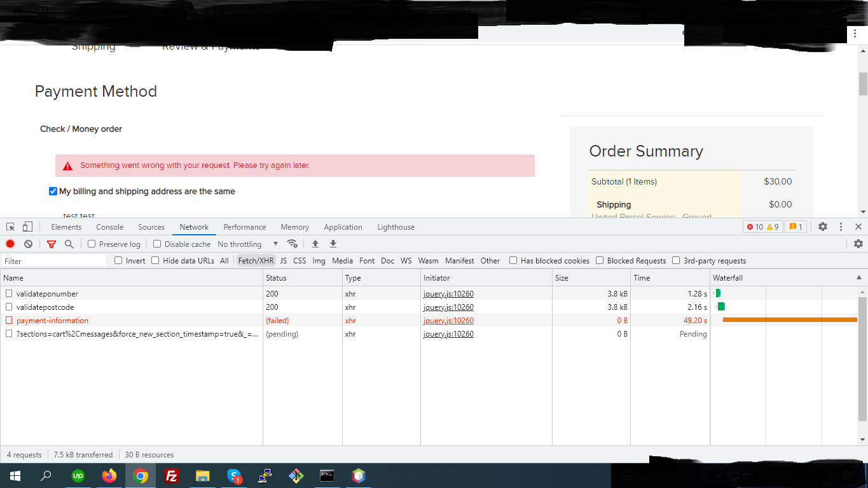This screenshot has height=488, width=868.
Task: Open FileZilla from the taskbar
Action: 171,476
